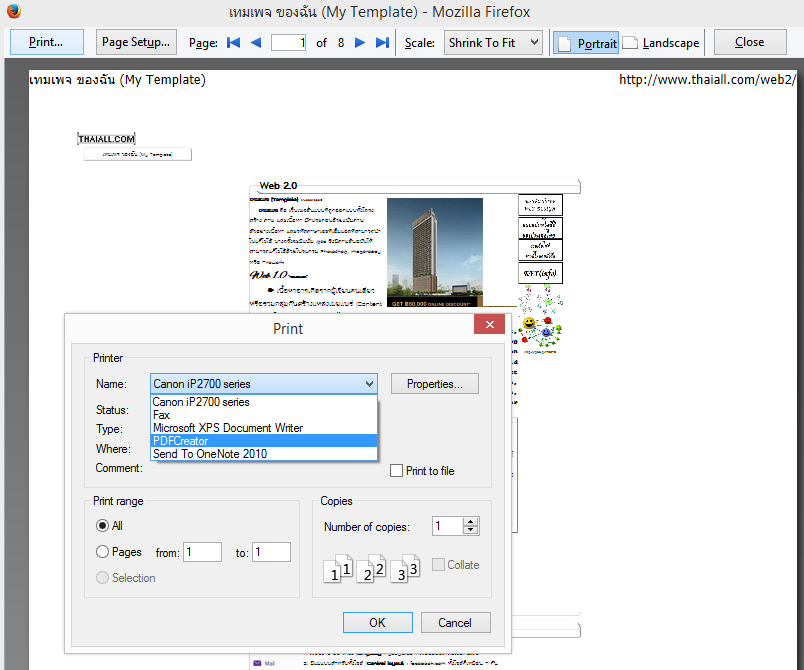The height and width of the screenshot is (670, 804).
Task: Open the Page Setup dialog
Action: pos(137,43)
